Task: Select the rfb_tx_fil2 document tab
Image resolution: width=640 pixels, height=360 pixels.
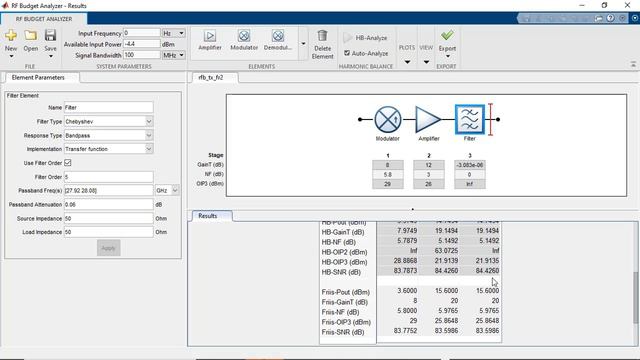Action: point(211,78)
